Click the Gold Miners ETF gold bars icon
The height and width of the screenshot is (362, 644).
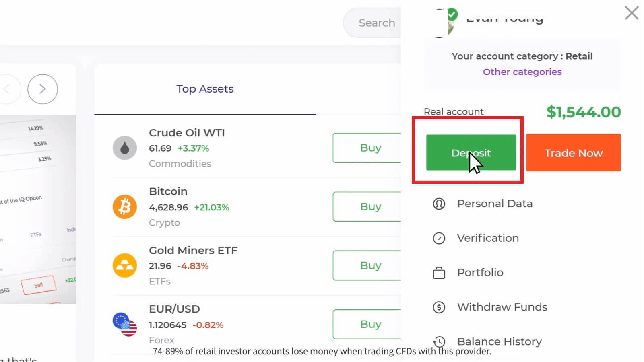point(125,265)
